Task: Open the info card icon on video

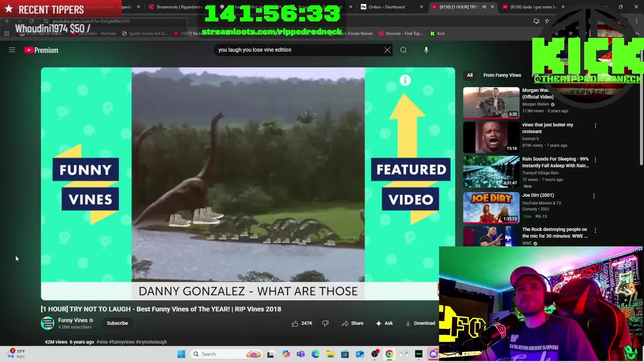Action: click(x=405, y=80)
